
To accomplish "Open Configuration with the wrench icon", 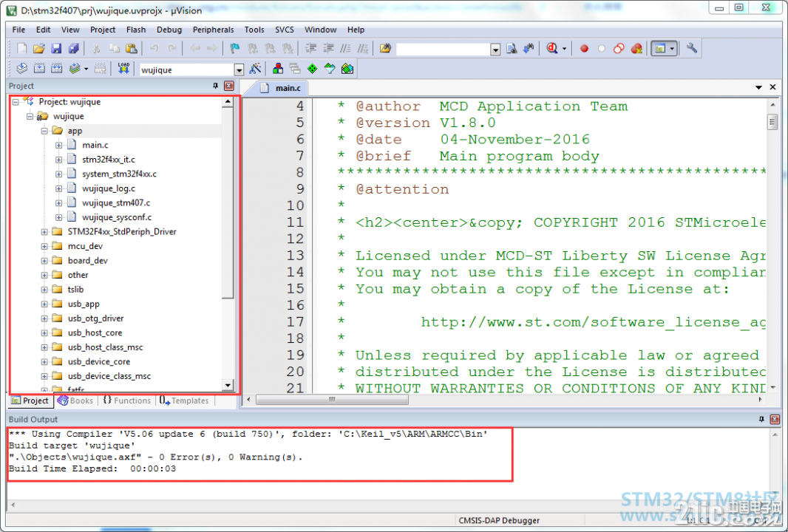I will [x=691, y=49].
